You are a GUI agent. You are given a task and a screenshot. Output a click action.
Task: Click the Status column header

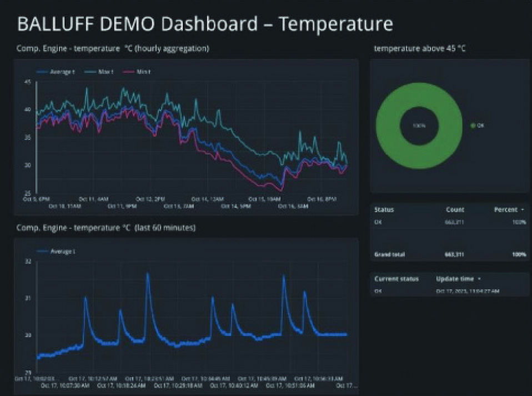pyautogui.click(x=384, y=210)
